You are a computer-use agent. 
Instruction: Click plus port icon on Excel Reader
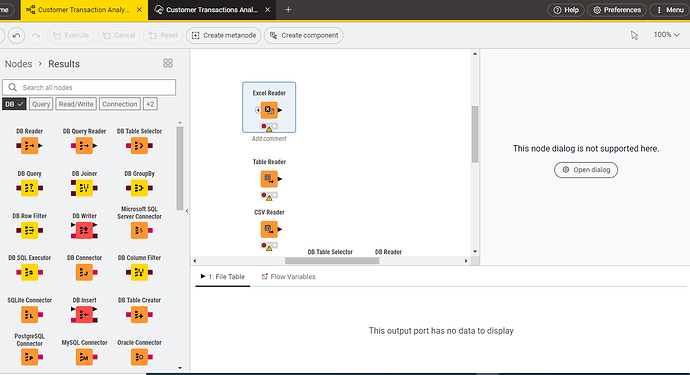(258, 110)
